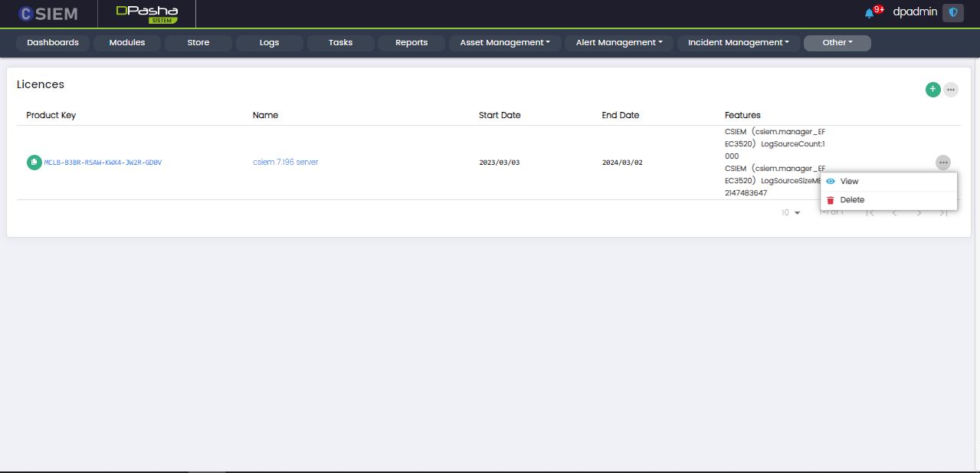980x473 pixels.
Task: Click the licence row ellipsis button
Action: coord(942,163)
